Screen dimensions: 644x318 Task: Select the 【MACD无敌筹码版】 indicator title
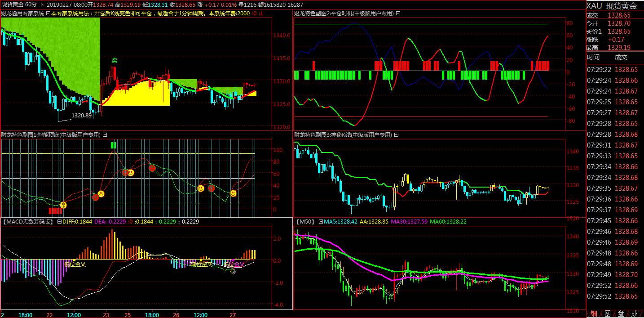28,222
